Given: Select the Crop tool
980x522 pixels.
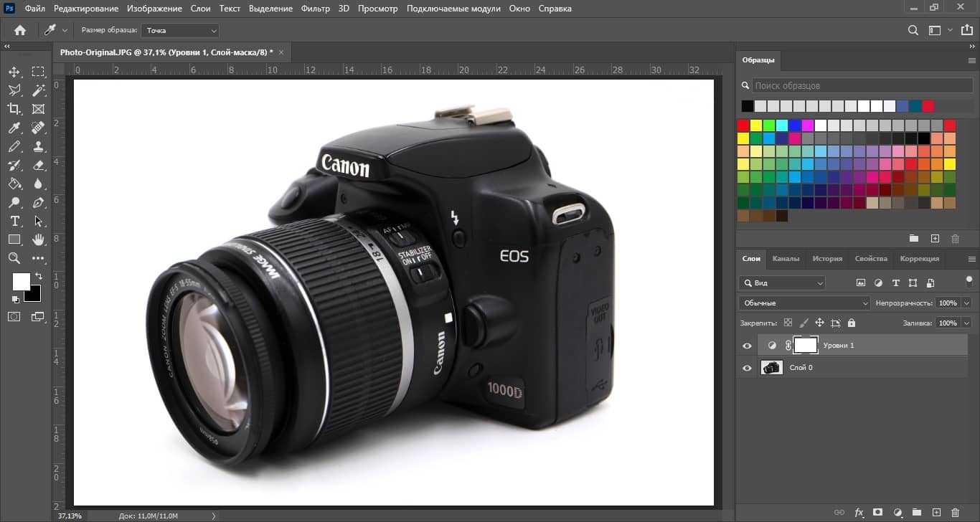Looking at the screenshot, I should pyautogui.click(x=14, y=109).
